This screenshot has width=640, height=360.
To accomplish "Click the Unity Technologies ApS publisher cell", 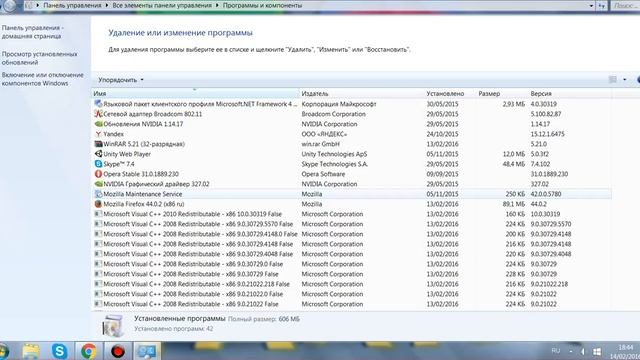I will pyautogui.click(x=334, y=154).
